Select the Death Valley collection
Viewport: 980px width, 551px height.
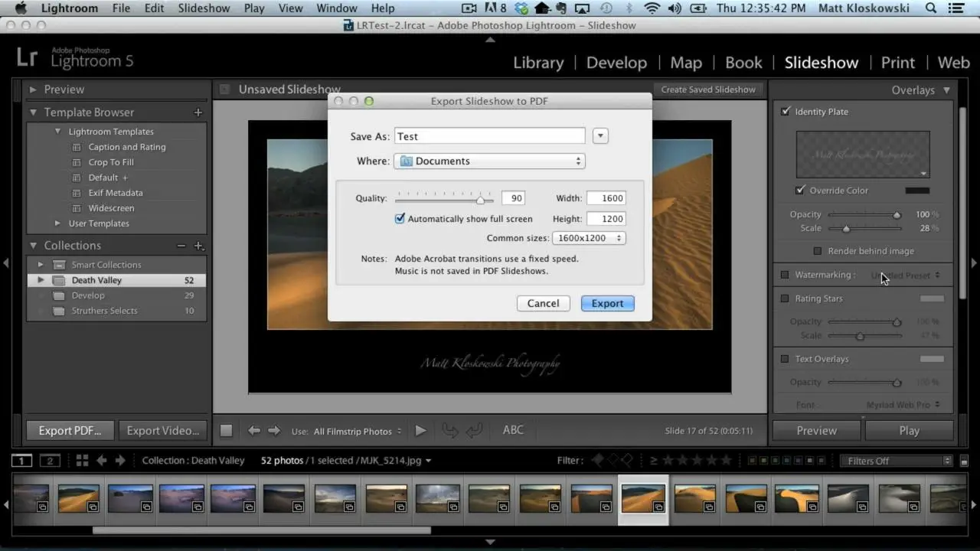(96, 279)
